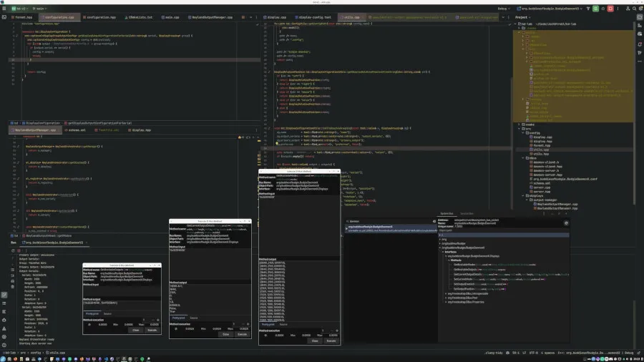Open the search everywhere magnifier icon
This screenshot has height=362, width=644.
coord(634,8)
